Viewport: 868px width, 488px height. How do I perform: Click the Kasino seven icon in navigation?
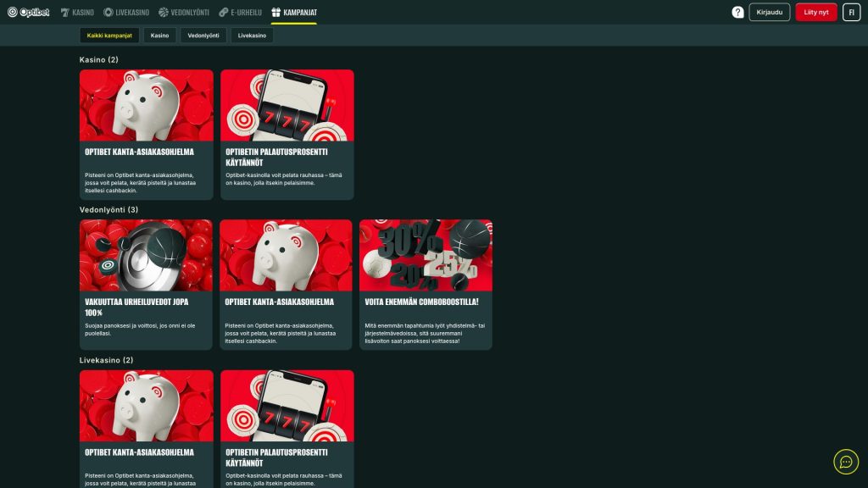pyautogui.click(x=64, y=12)
